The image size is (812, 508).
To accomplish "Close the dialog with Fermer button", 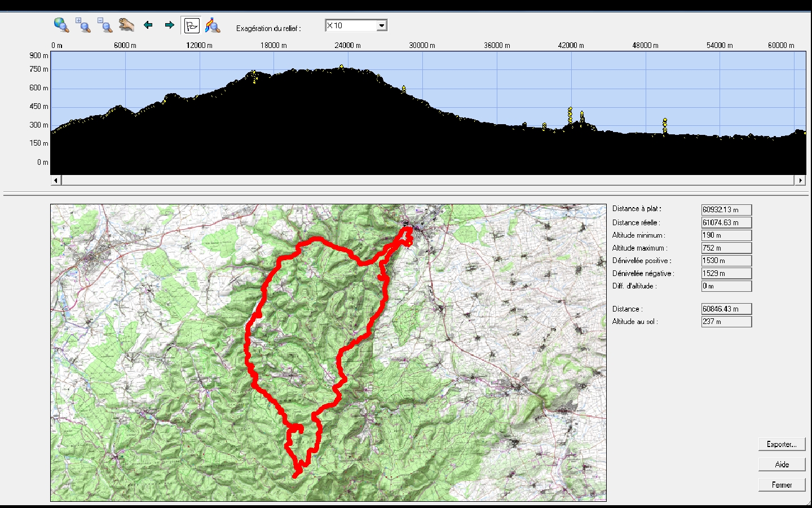I will click(x=782, y=485).
